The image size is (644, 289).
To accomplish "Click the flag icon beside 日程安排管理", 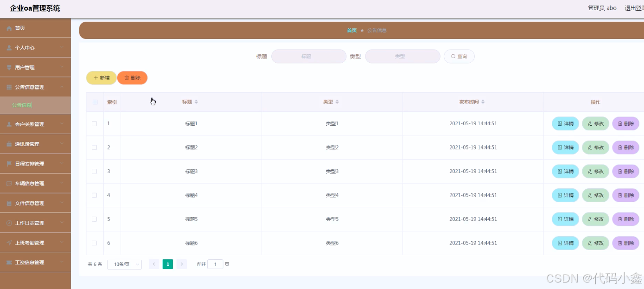I will point(9,164).
